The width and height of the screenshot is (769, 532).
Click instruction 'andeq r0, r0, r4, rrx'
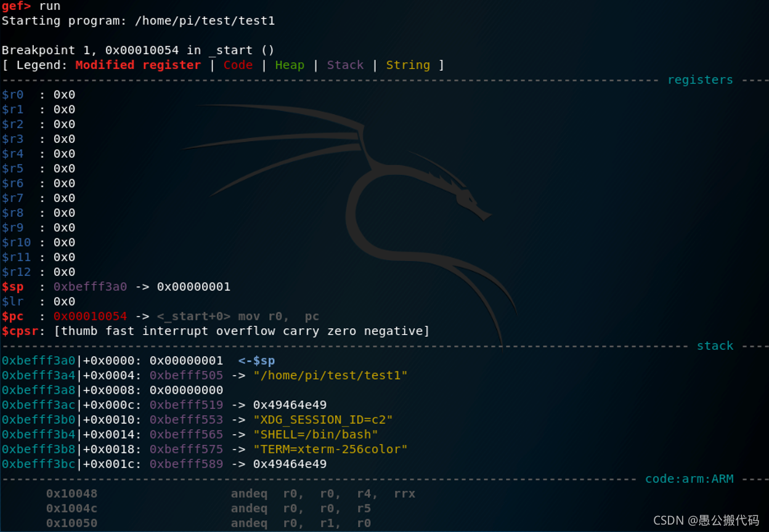click(x=323, y=494)
